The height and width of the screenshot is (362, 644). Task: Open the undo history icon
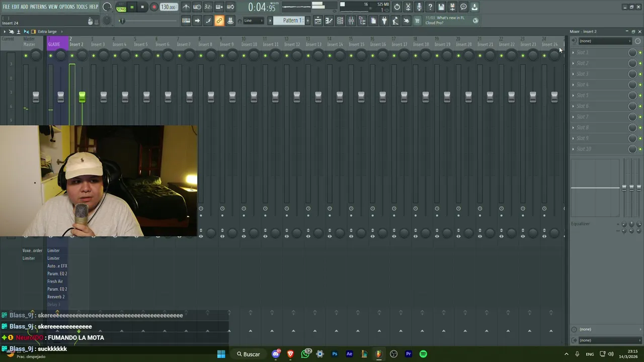point(397,7)
